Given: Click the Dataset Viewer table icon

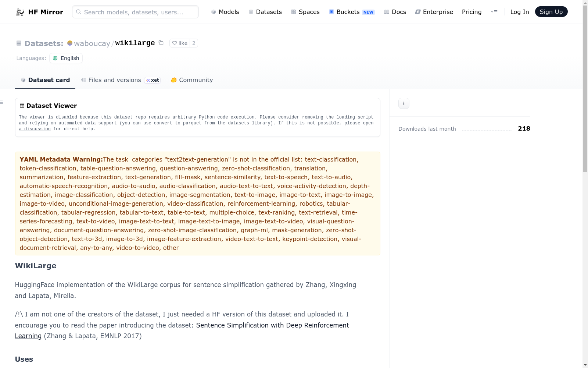Looking at the screenshot, I should pyautogui.click(x=22, y=106).
